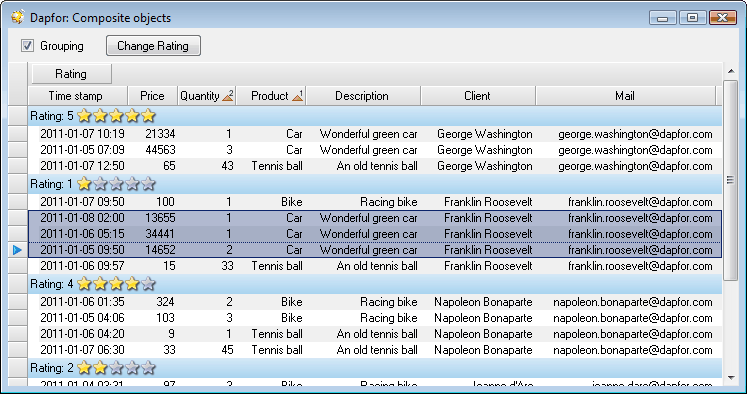Click the Dapfor app icon in title bar
Screen dimensions: 748x395
[18, 18]
